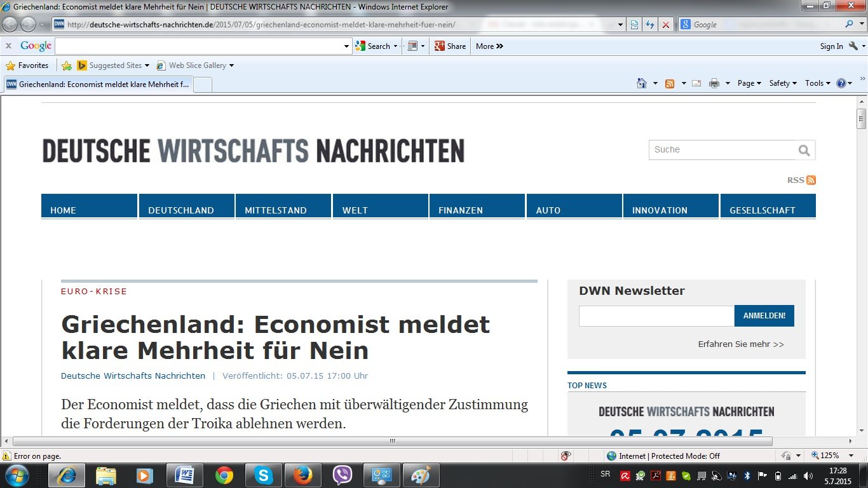
Task: Click the Windows Start button
Action: [17, 475]
